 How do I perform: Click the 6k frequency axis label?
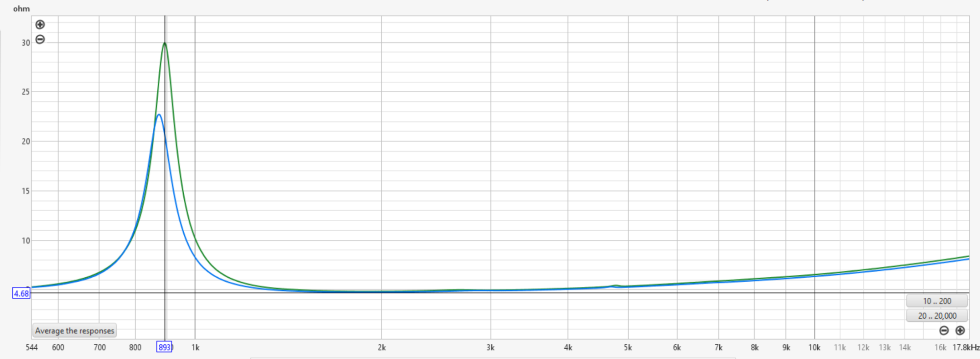point(677,347)
